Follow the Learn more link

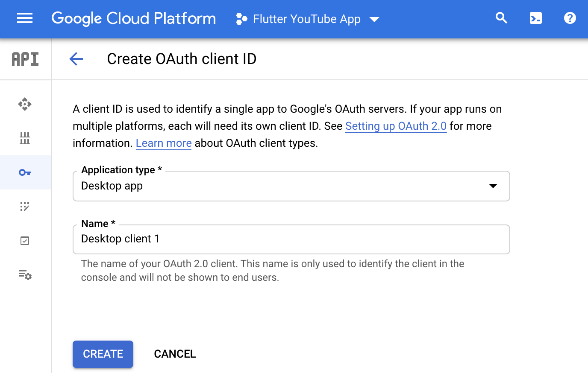pyautogui.click(x=163, y=143)
